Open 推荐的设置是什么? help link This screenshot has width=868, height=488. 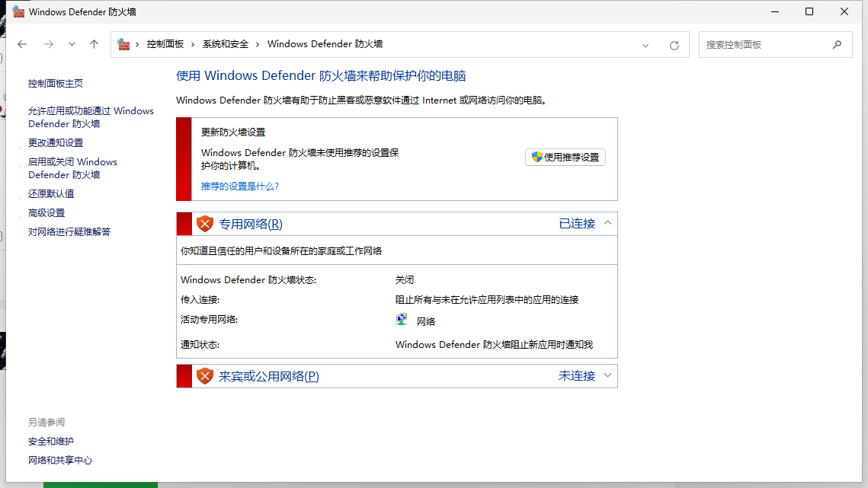click(x=240, y=187)
